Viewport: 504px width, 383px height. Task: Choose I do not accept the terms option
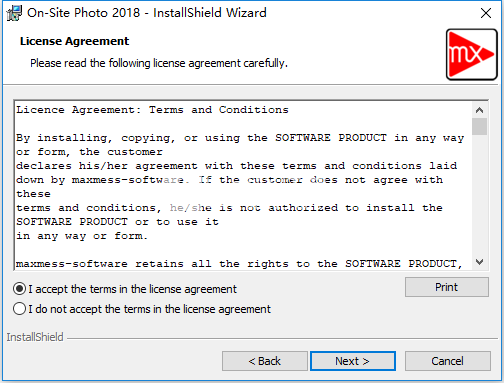pyautogui.click(x=19, y=309)
